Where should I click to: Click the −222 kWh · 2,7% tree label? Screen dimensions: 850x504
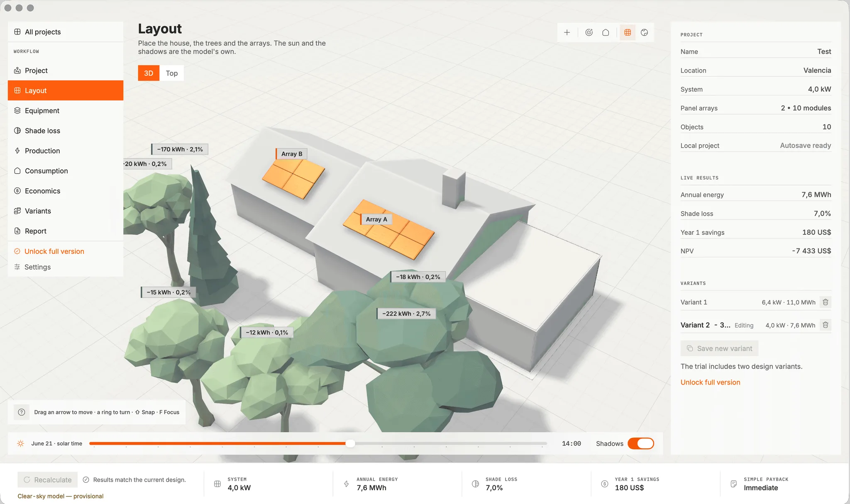point(406,314)
